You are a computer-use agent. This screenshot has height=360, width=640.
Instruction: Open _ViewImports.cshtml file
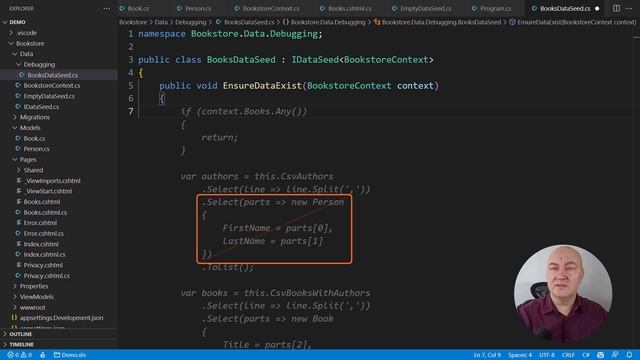(x=52, y=181)
